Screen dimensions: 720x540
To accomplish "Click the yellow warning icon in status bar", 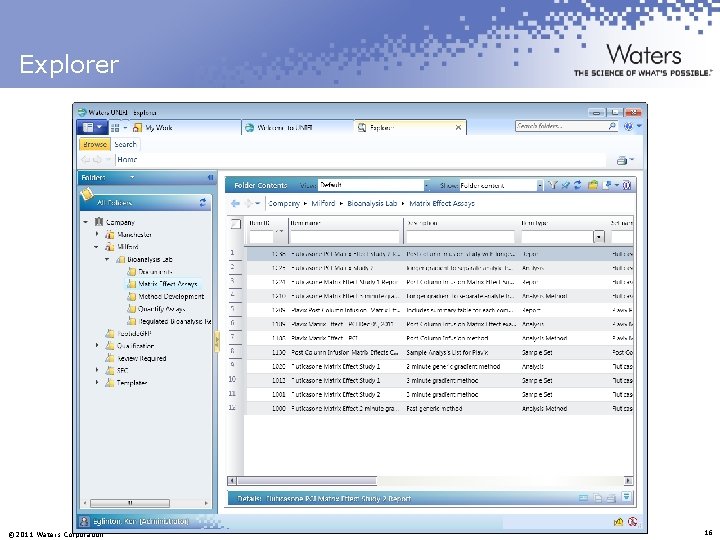I will click(x=619, y=522).
